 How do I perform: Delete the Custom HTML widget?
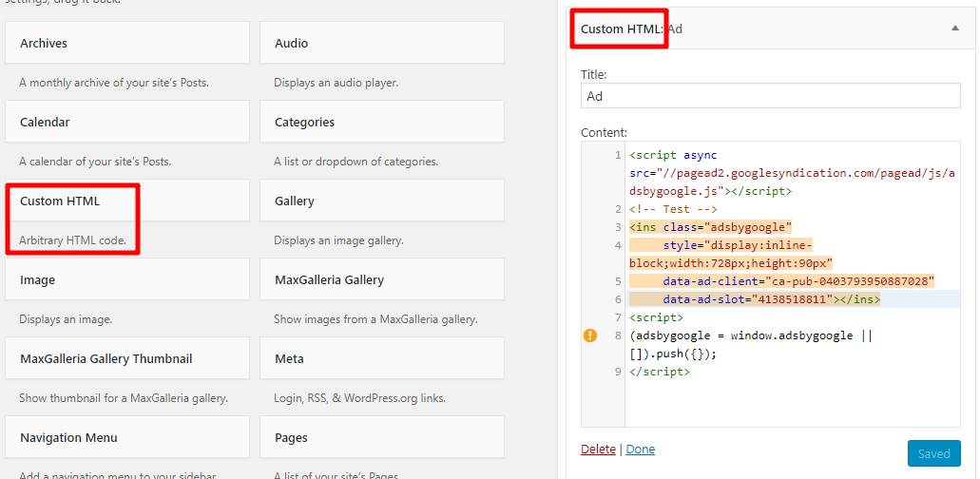(x=598, y=450)
